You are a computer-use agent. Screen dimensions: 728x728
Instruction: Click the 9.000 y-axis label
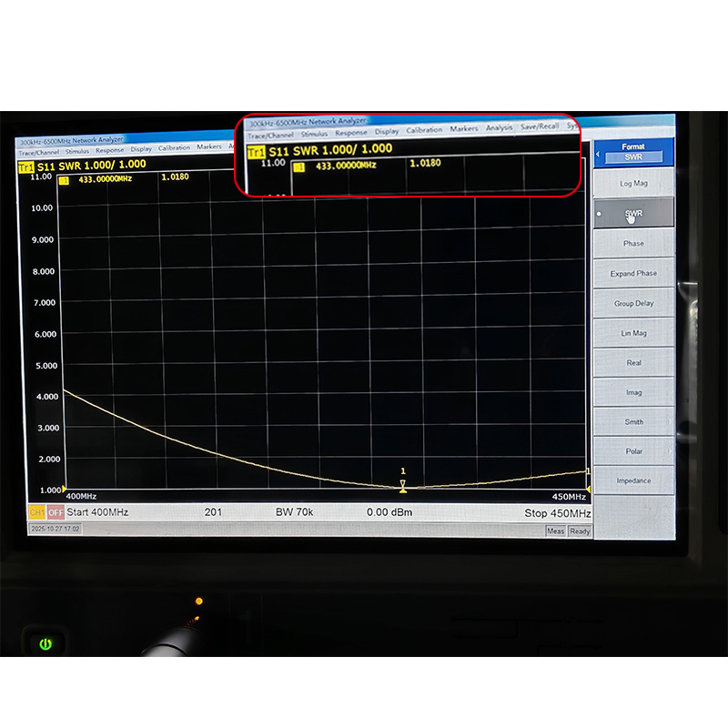43,239
